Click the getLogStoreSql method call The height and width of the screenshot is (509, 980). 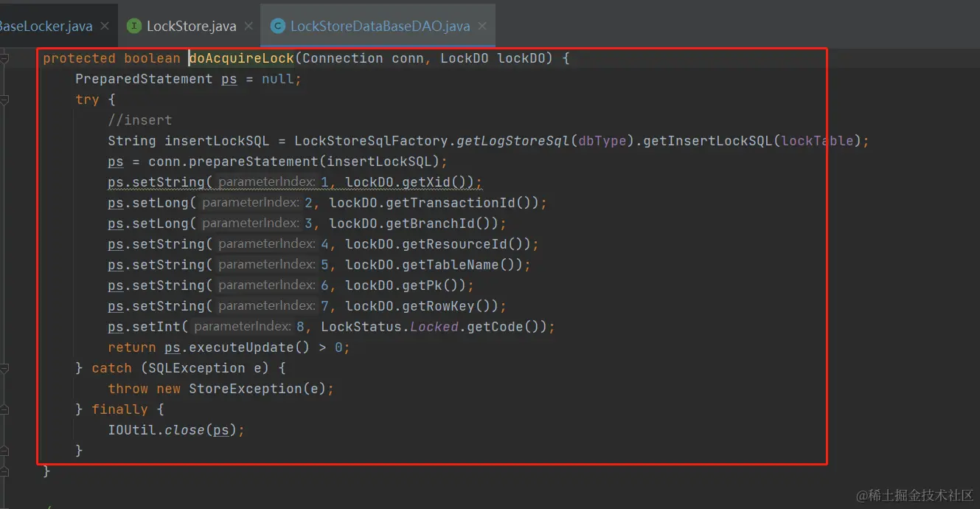pos(514,141)
